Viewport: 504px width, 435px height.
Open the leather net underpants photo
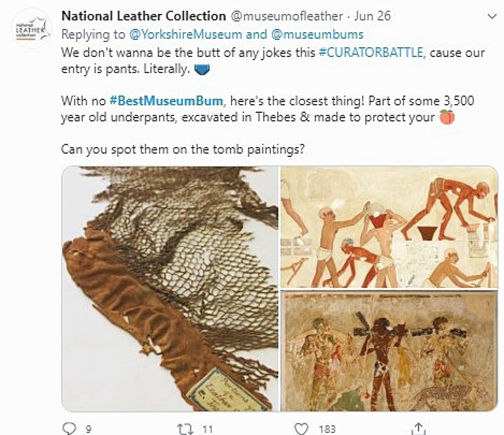(x=170, y=288)
